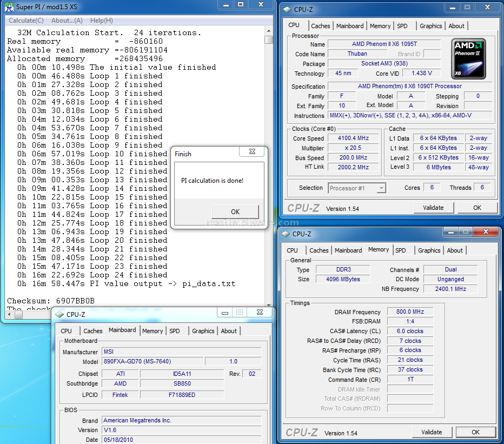Viewport: 504px width, 444px height.
Task: Switch to Graphics tab in the top CPU-Z window
Action: coord(430,26)
